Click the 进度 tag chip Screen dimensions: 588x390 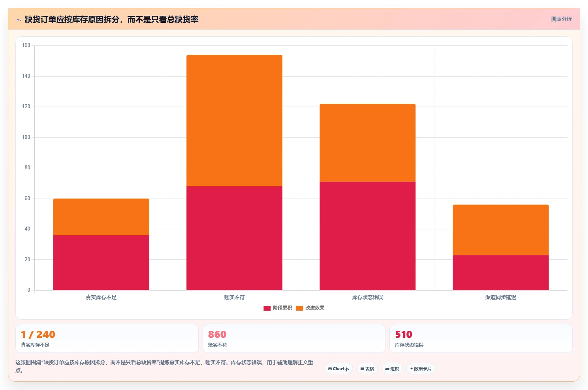tap(392, 369)
